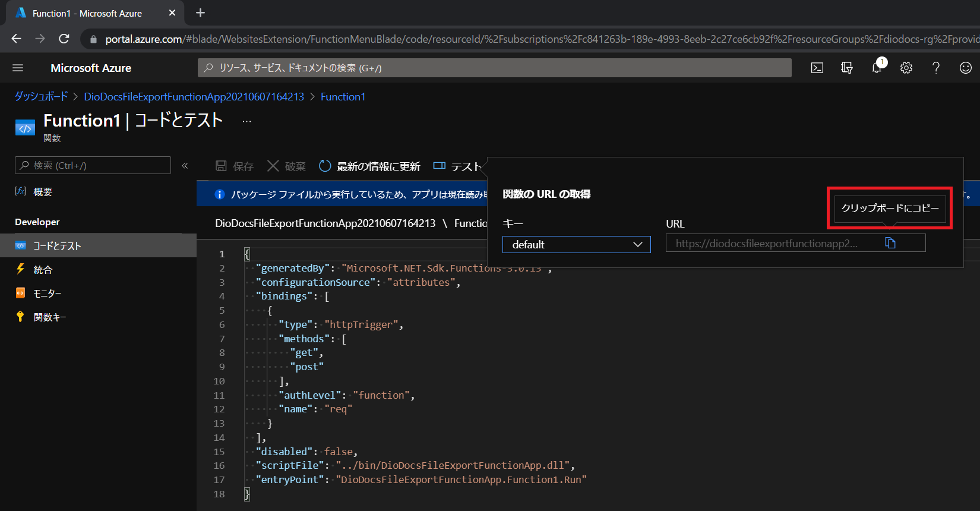Open Directory and subscription filter icon
980x511 pixels.
[x=847, y=68]
